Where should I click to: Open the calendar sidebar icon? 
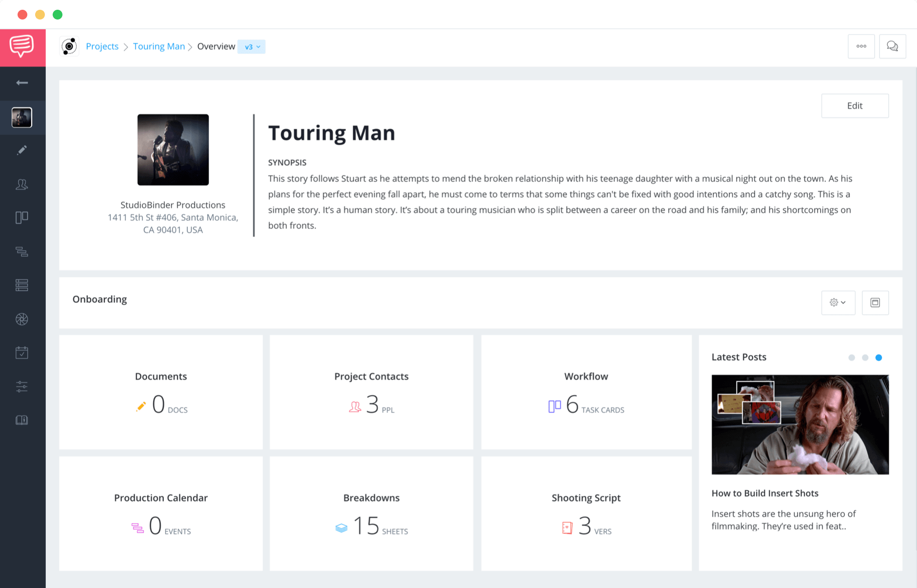pyautogui.click(x=22, y=353)
